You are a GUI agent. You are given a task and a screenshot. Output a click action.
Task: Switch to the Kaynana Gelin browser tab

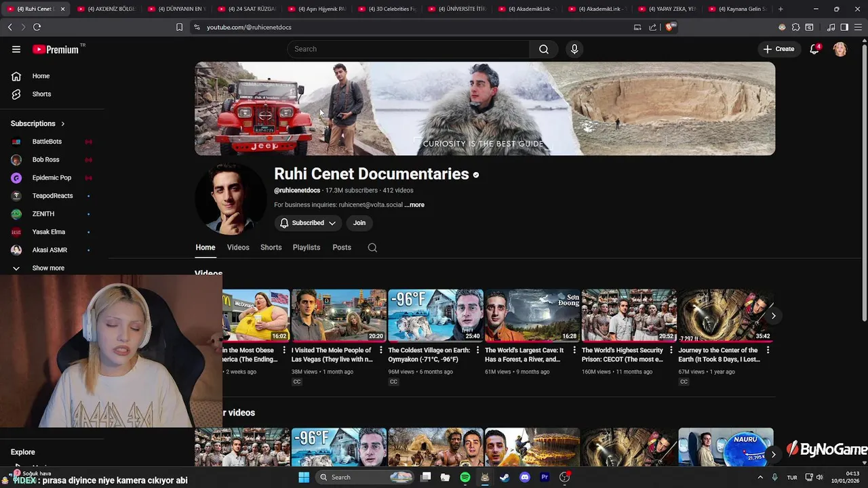click(x=736, y=9)
